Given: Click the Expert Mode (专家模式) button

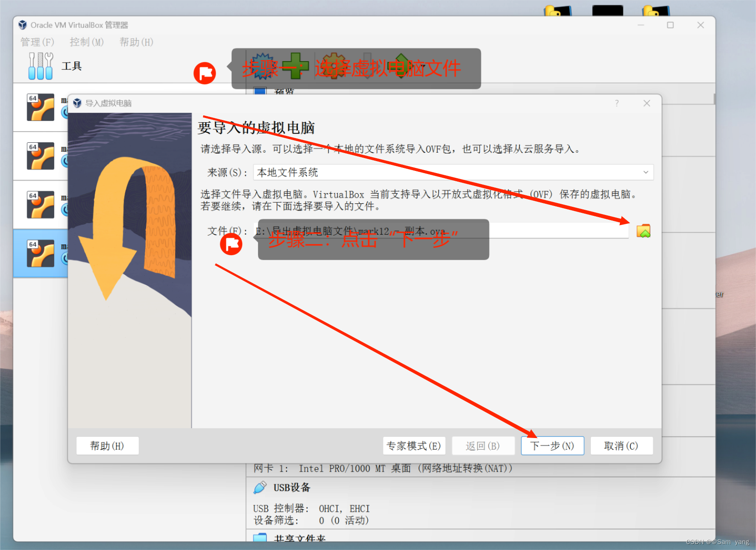Looking at the screenshot, I should click(x=414, y=446).
